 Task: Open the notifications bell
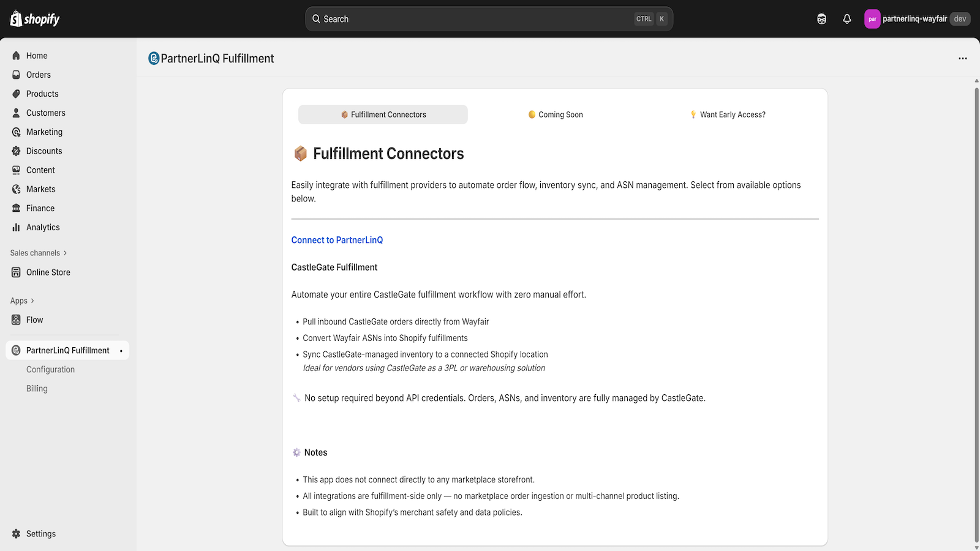[x=846, y=19]
